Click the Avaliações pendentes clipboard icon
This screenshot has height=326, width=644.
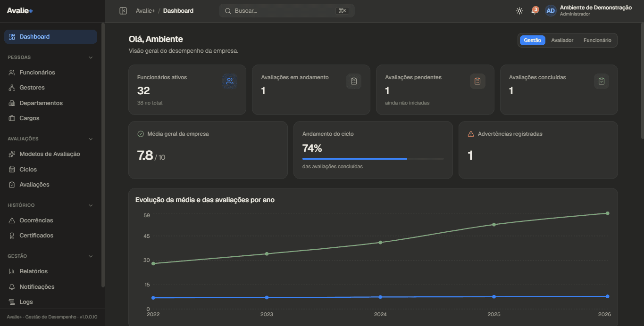coord(477,81)
